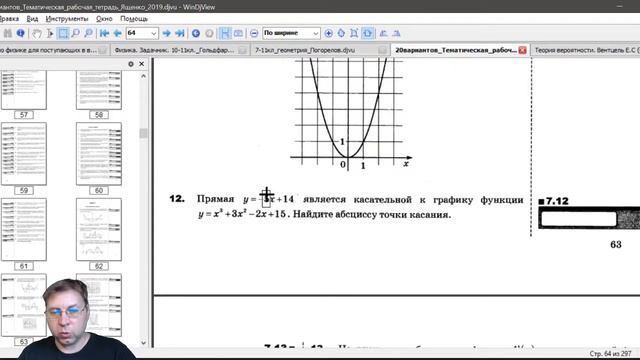Open page 57 thumbnail
Viewport: 640px width, 360px height.
[x=24, y=89]
